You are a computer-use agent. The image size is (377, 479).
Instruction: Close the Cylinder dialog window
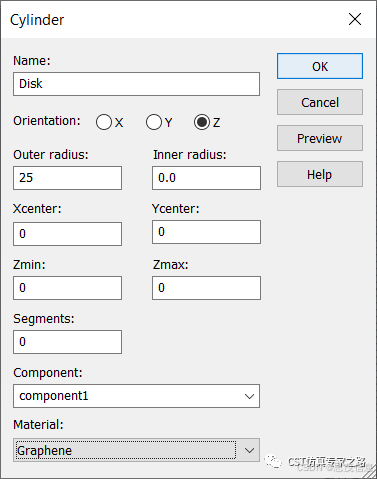(x=355, y=19)
